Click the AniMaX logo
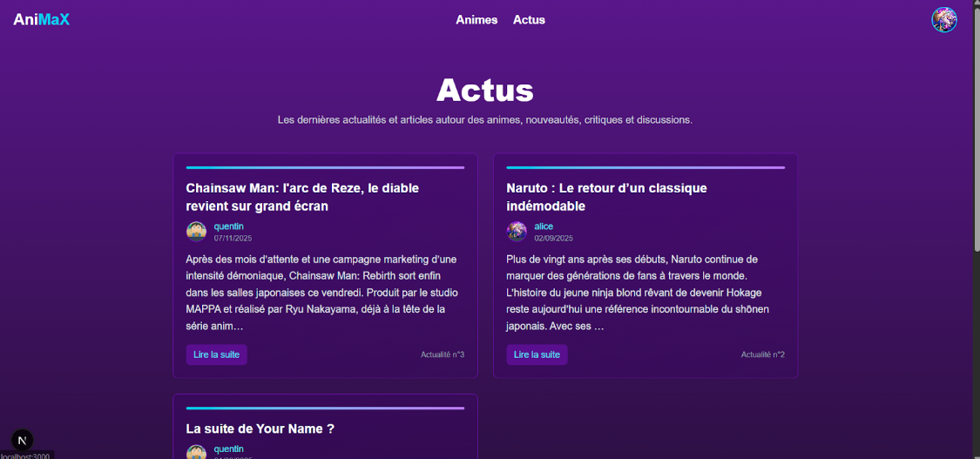The width and height of the screenshot is (980, 459). pos(41,19)
